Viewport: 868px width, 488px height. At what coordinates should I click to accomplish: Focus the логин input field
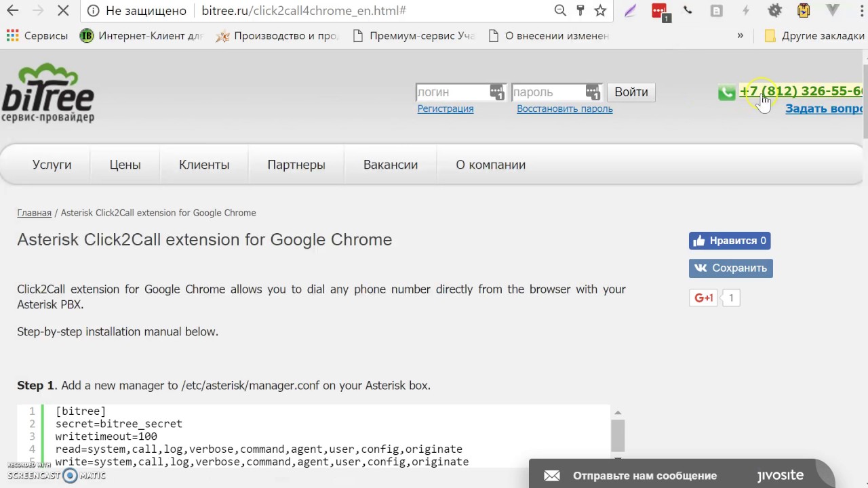pyautogui.click(x=461, y=92)
